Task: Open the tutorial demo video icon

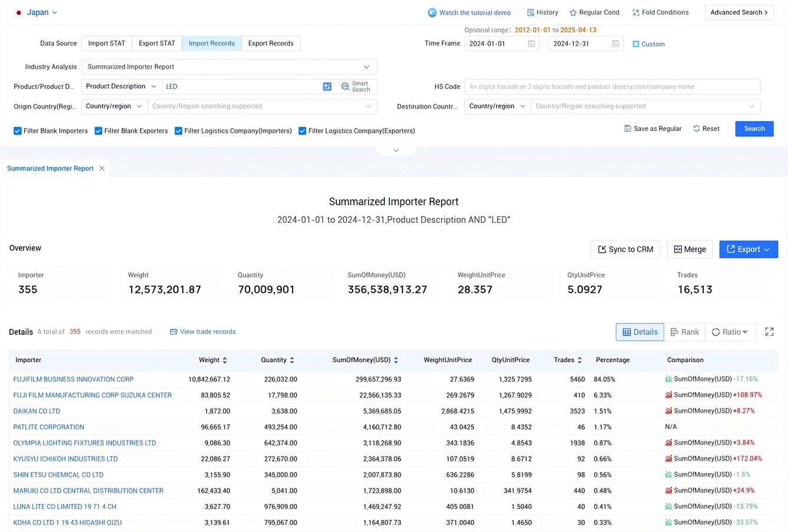Action: [432, 12]
